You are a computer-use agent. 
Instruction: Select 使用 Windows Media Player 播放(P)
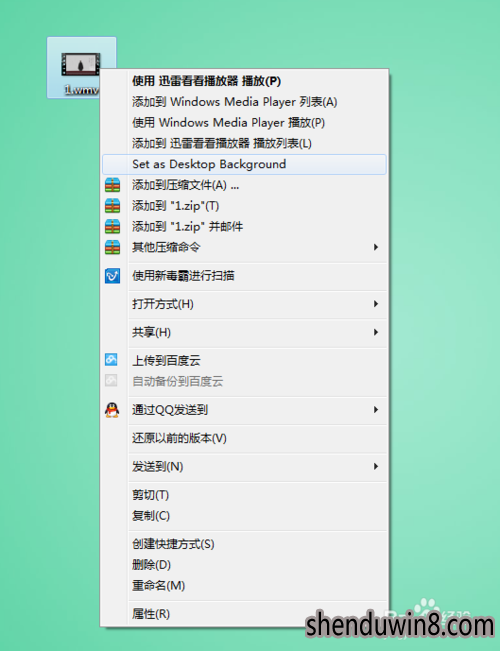coord(244,122)
